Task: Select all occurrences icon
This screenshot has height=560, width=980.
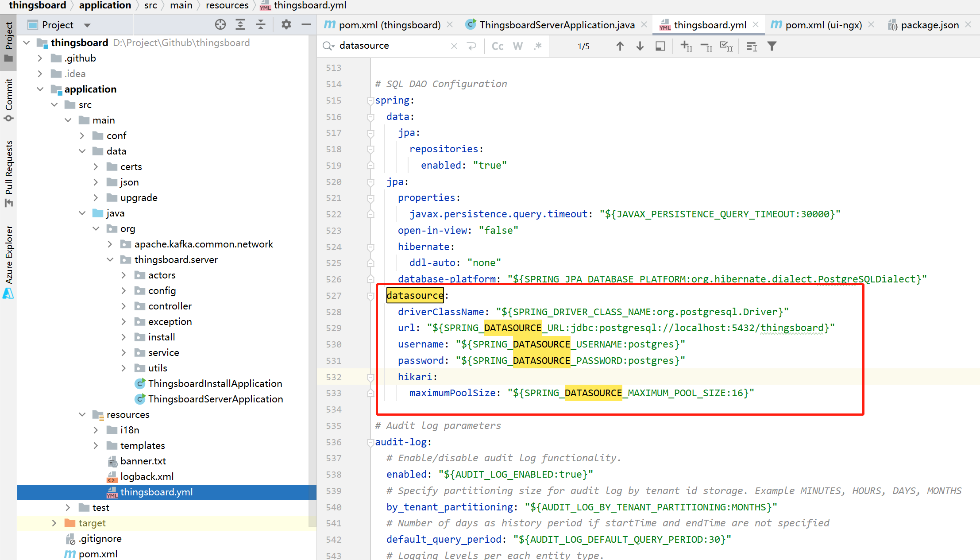Action: pyautogui.click(x=727, y=46)
